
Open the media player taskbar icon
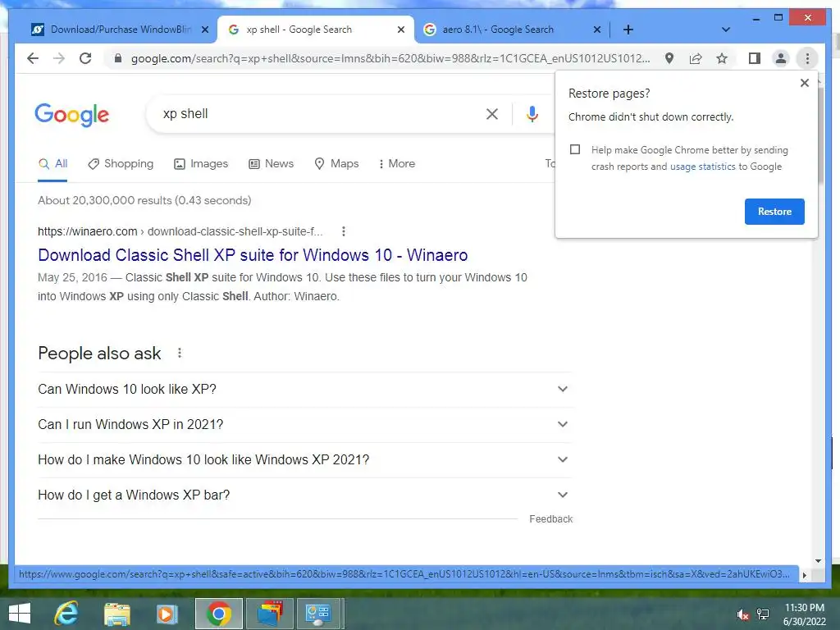[167, 614]
